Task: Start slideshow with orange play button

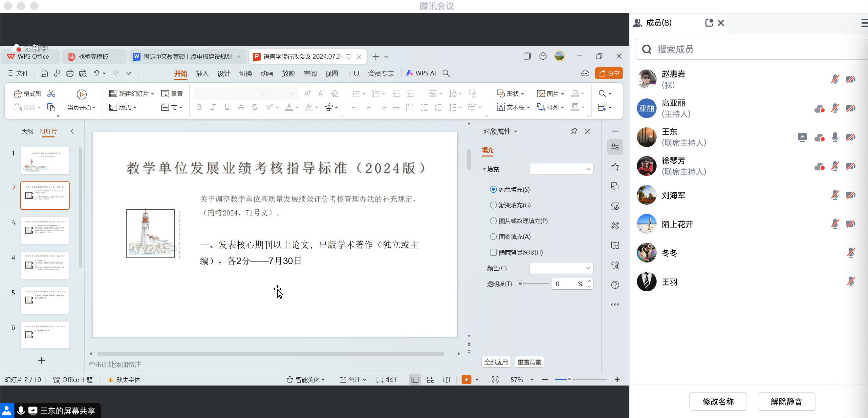Action: [467, 380]
